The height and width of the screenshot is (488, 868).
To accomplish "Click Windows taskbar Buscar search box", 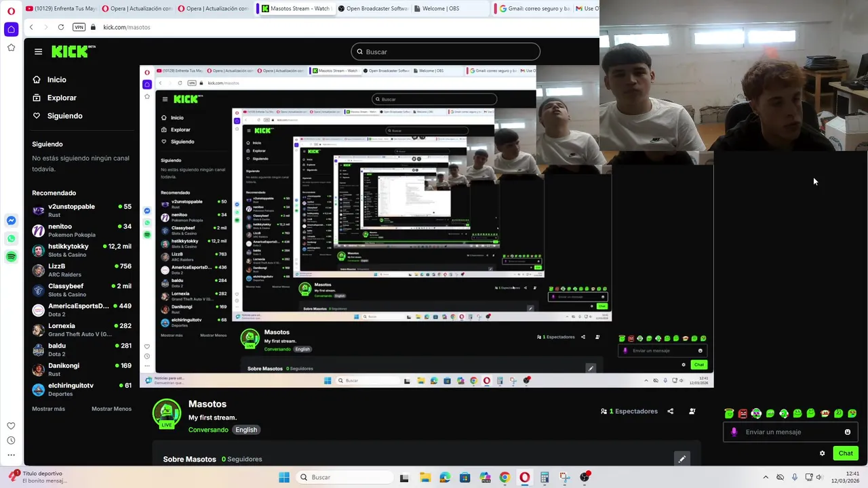I will point(344,477).
